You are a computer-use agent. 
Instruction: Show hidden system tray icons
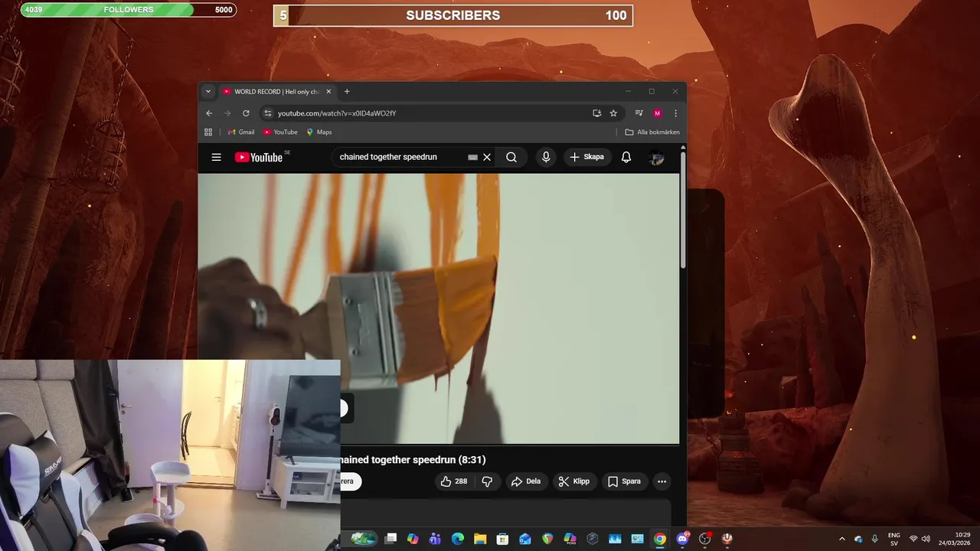842,539
